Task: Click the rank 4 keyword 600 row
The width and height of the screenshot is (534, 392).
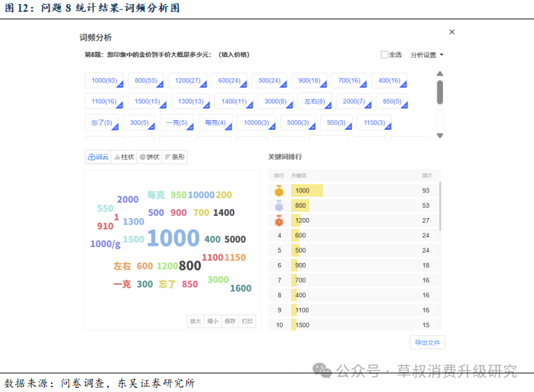Action: [x=354, y=235]
